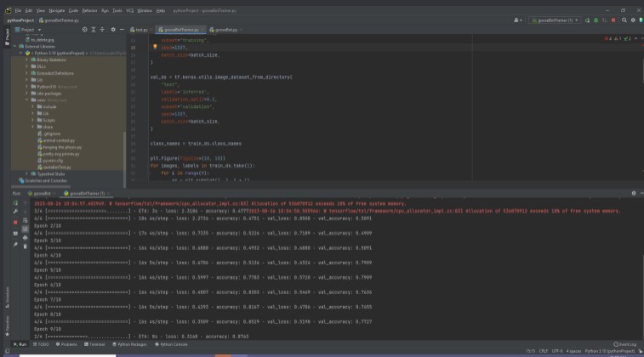Select opened file target icon in Project panel
The height and width of the screenshot is (357, 644).
point(84,30)
